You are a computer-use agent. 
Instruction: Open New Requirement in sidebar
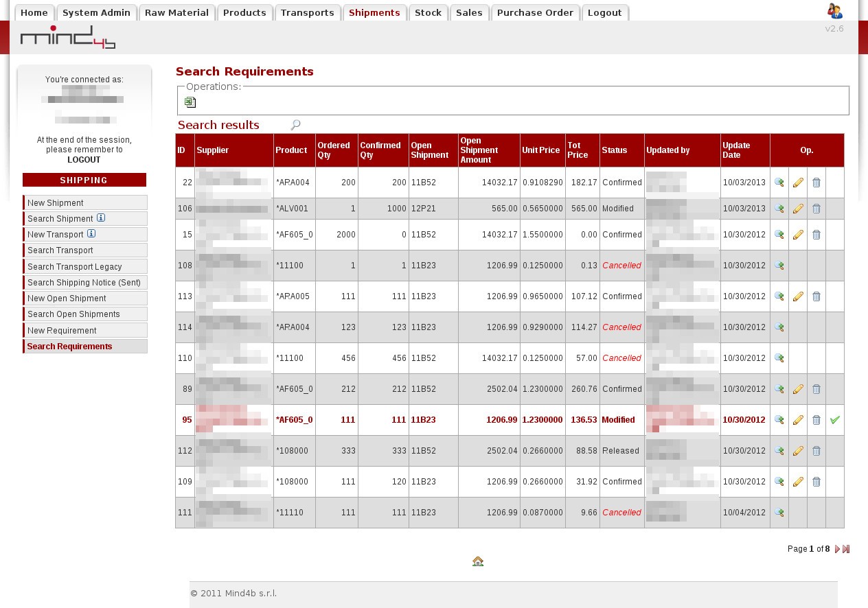pos(62,330)
